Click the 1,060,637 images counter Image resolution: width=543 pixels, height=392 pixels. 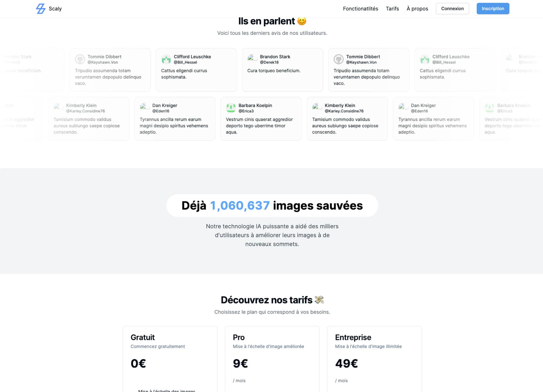pyautogui.click(x=240, y=205)
